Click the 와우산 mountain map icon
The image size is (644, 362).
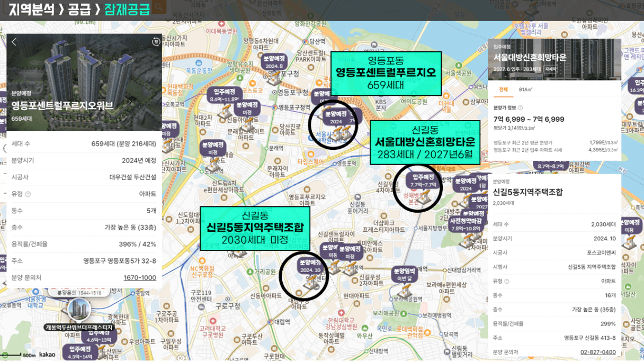[x=364, y=328]
